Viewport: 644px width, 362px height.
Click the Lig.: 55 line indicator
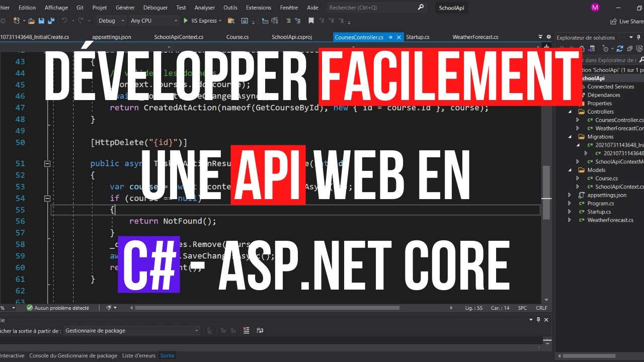click(x=474, y=308)
